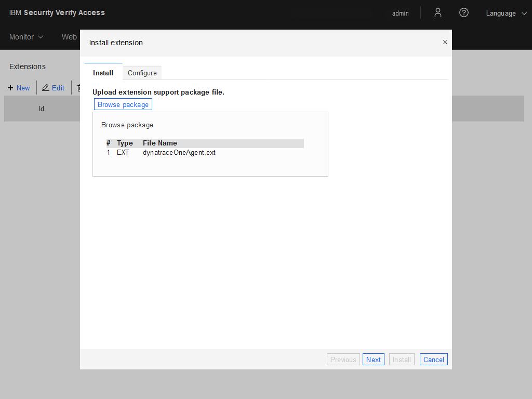Open the Web menu
The image size is (532, 399).
pos(69,37)
